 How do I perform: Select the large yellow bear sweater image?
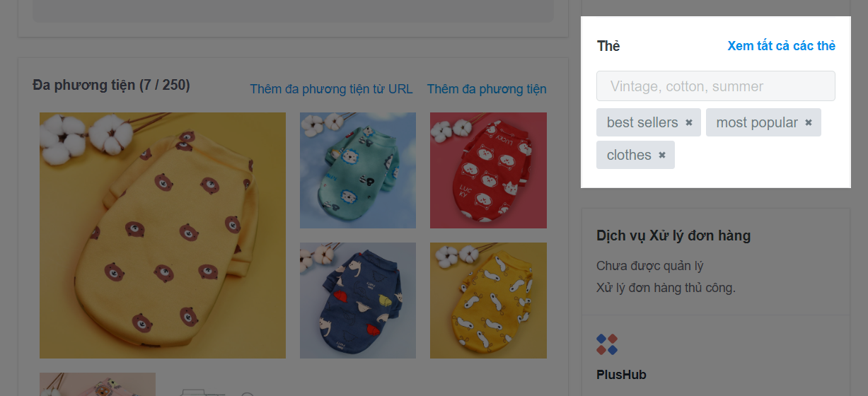click(163, 235)
